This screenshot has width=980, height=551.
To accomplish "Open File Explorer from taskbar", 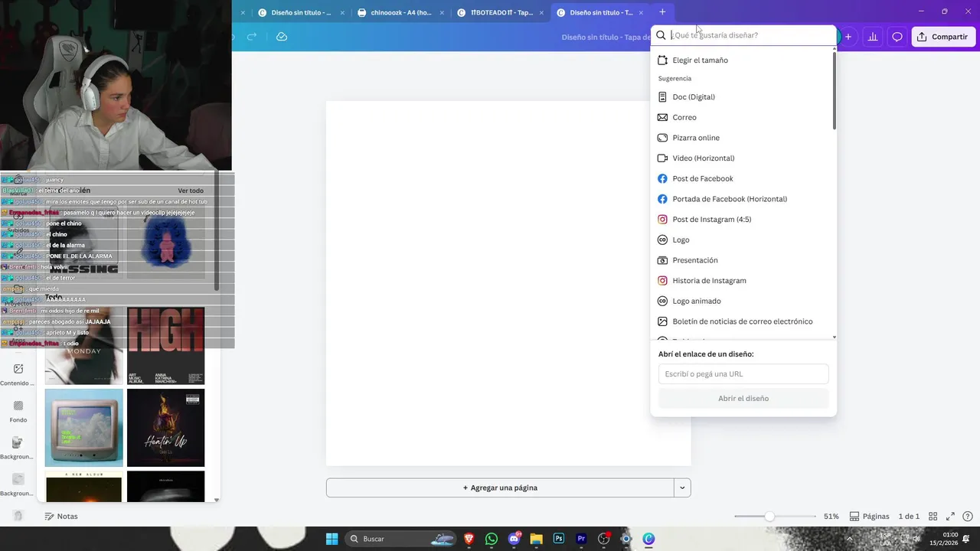I will coord(536,539).
